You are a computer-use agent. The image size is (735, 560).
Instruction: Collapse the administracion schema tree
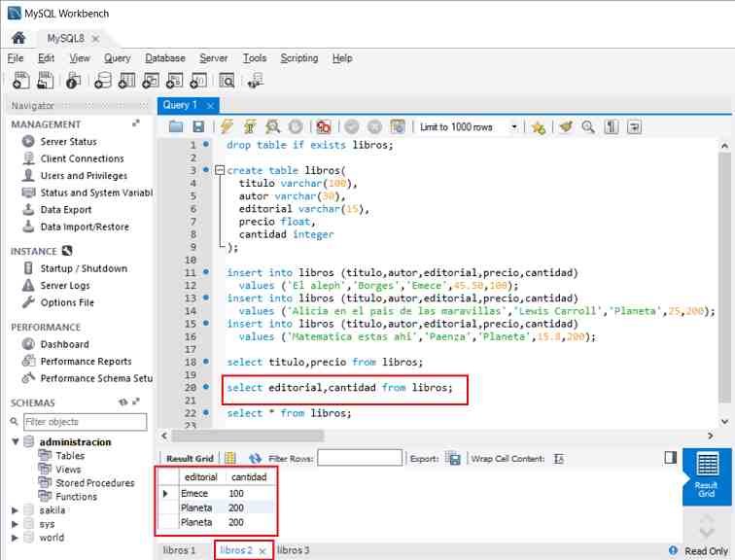click(x=16, y=442)
